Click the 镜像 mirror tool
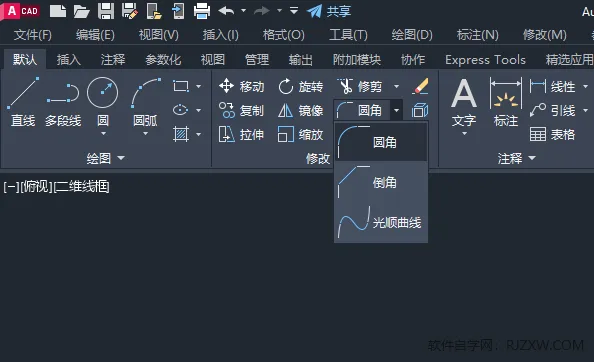The height and width of the screenshot is (362, 594). (300, 111)
